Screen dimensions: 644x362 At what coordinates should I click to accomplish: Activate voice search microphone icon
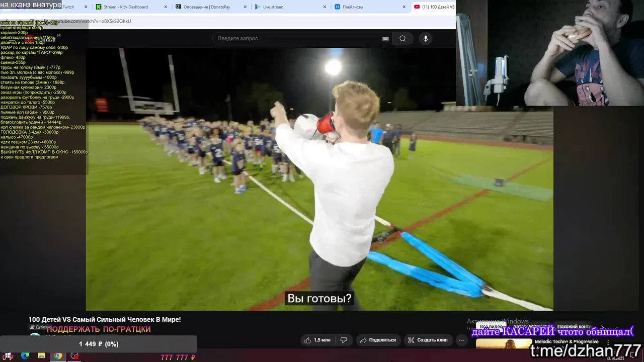[x=426, y=39]
